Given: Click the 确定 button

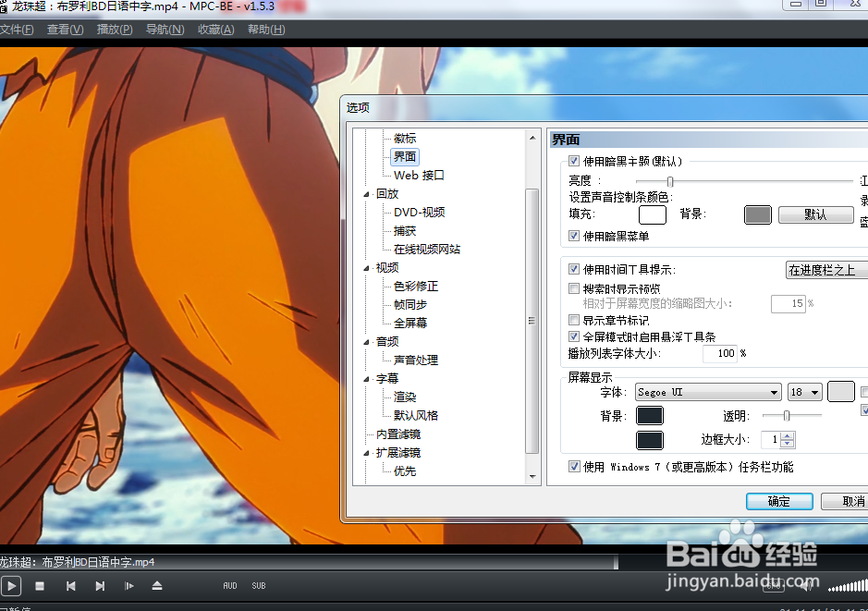Looking at the screenshot, I should click(x=779, y=501).
